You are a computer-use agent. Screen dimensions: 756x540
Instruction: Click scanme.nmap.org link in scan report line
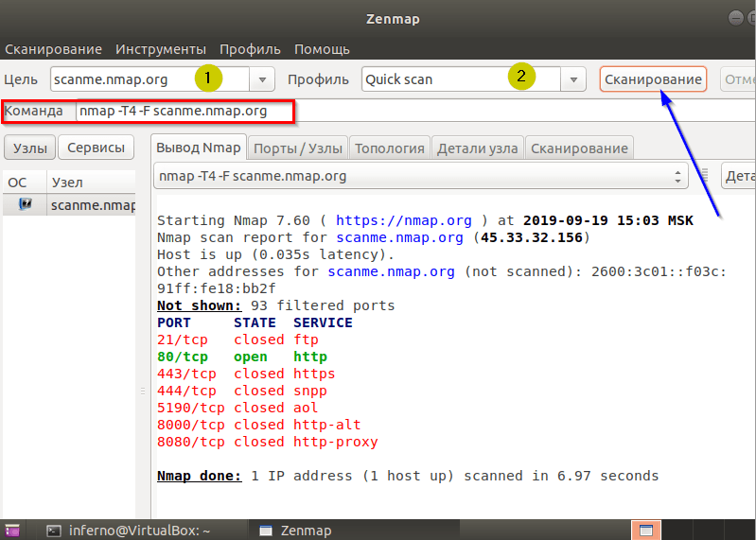tap(399, 237)
